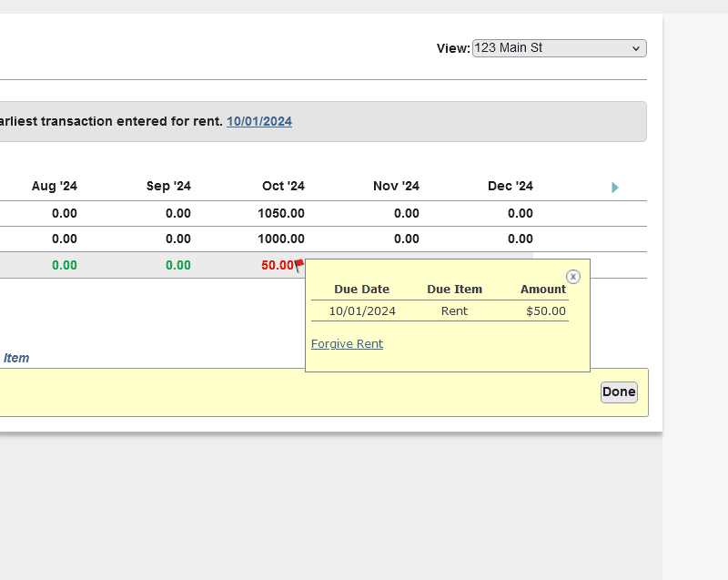Click the 1000.00 value under October
The height and width of the screenshot is (580, 728).
pyautogui.click(x=281, y=239)
